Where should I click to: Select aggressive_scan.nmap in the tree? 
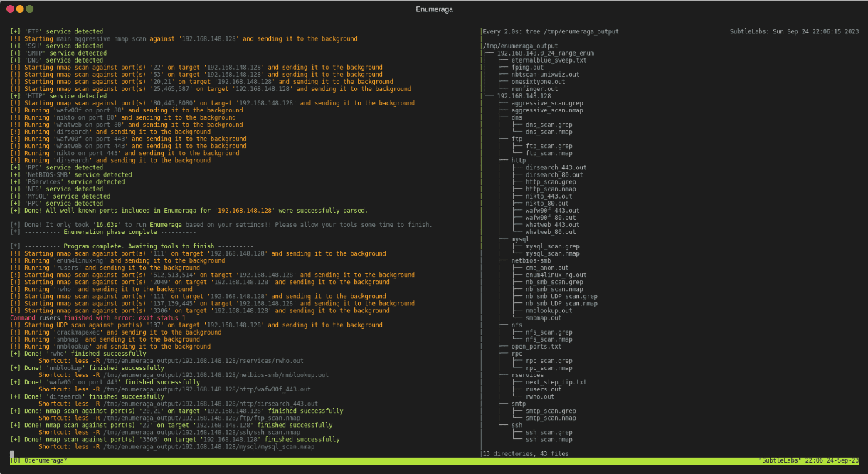[x=546, y=110]
